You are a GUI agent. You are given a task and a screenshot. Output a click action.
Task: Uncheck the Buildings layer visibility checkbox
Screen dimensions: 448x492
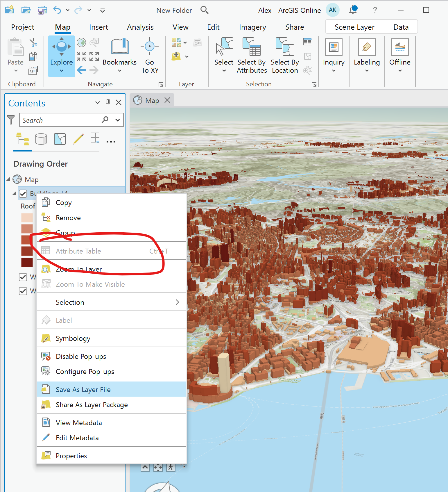click(x=23, y=193)
